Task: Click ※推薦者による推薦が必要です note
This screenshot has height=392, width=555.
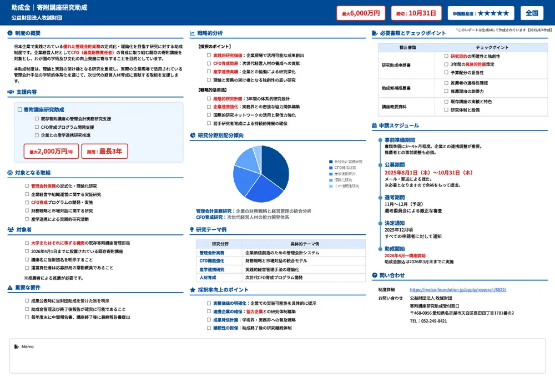Action: (x=54, y=278)
